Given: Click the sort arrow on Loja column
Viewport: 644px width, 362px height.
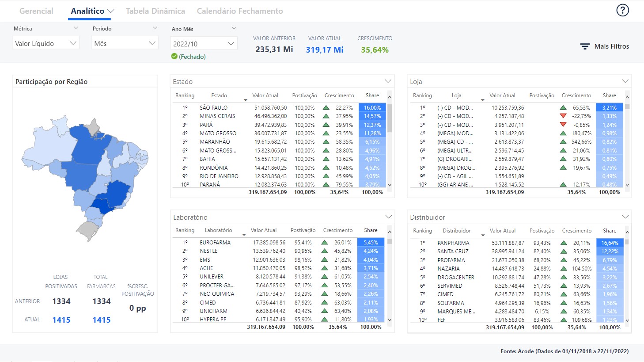Looking at the screenshot, I should 482,100.
